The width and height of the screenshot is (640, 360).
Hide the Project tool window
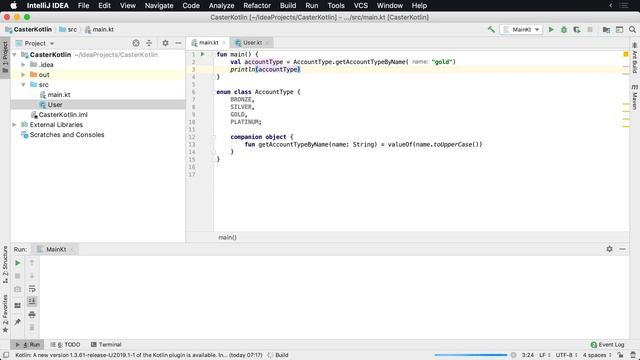click(178, 43)
